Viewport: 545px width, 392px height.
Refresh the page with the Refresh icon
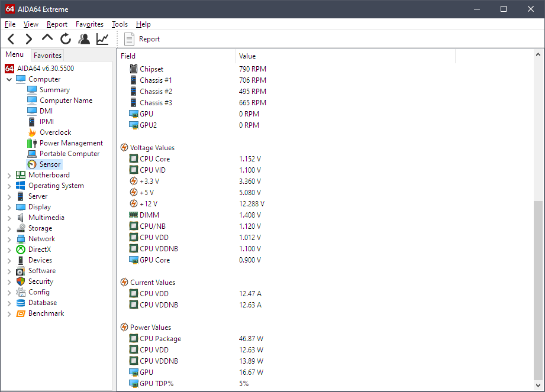pos(65,39)
